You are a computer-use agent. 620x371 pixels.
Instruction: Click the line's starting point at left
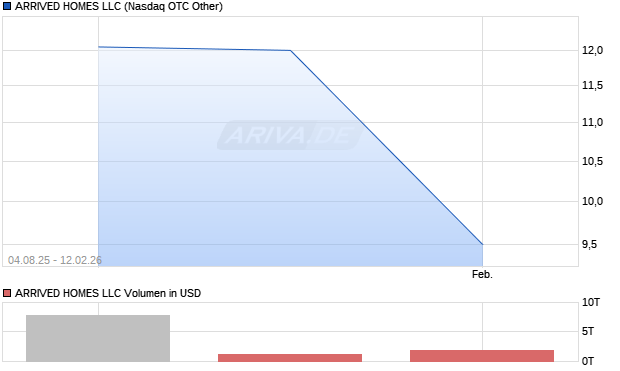[x=98, y=47]
